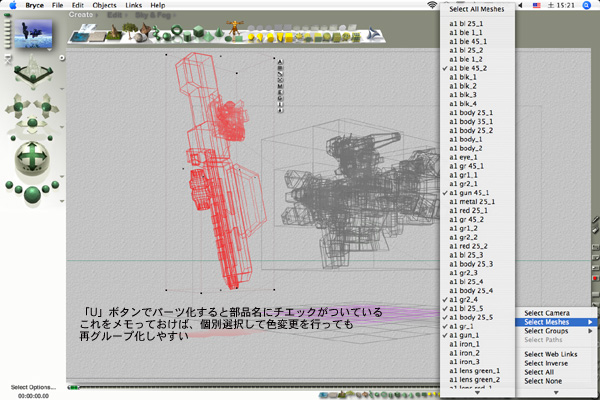The height and width of the screenshot is (400, 600).
Task: Click the G group objects icon
Action: pos(280,98)
